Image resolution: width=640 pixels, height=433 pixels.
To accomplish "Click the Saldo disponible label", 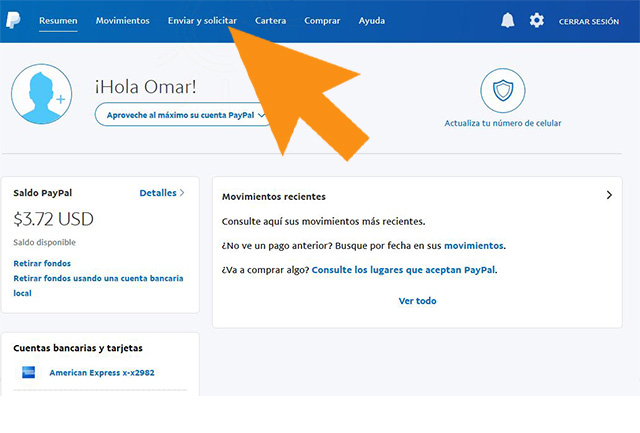I will click(44, 242).
